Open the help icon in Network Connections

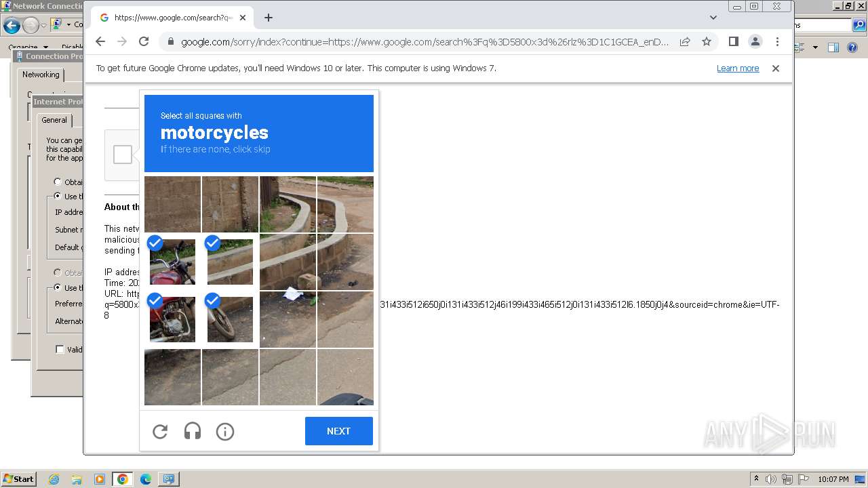[x=853, y=47]
